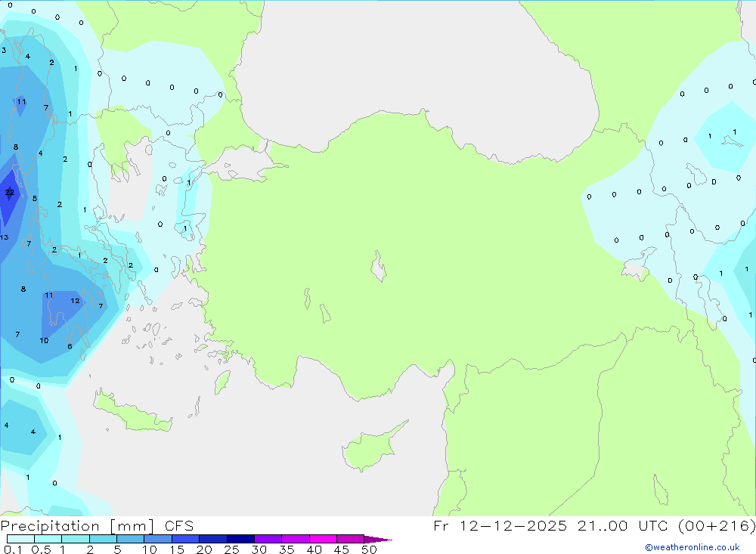
Task: Click the '20' legend scale label
Action: (204, 549)
